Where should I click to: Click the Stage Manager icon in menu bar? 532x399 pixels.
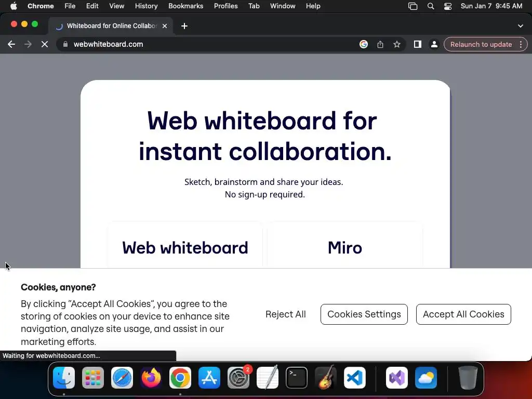413,6
